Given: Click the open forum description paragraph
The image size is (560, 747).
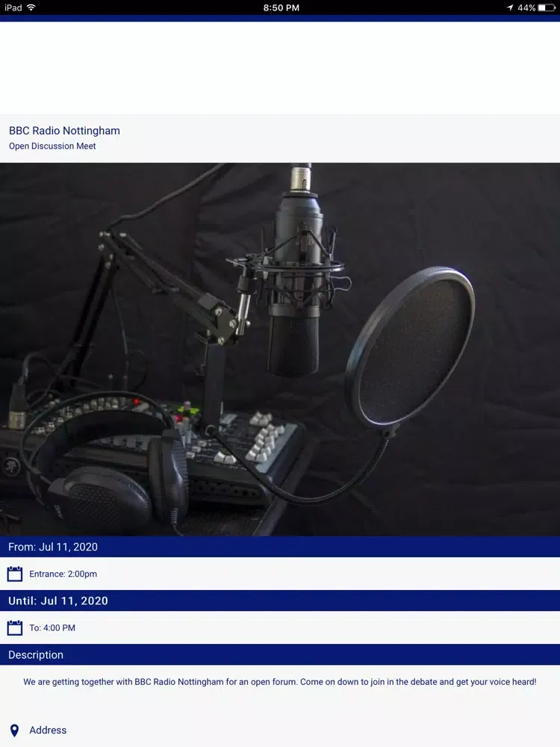Looking at the screenshot, I should click(x=280, y=682).
